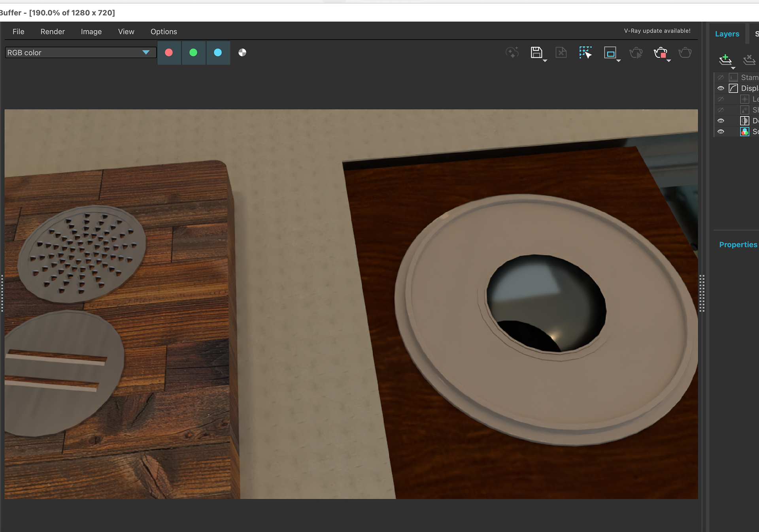Toggle the red channel swatch
Viewport: 759px width, 532px height.
pos(169,53)
